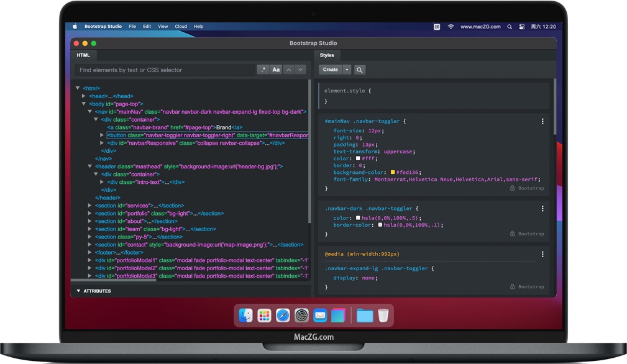This screenshot has height=364, width=627.
Task: Collapse the body id="page-top" tree node
Action: [x=84, y=104]
